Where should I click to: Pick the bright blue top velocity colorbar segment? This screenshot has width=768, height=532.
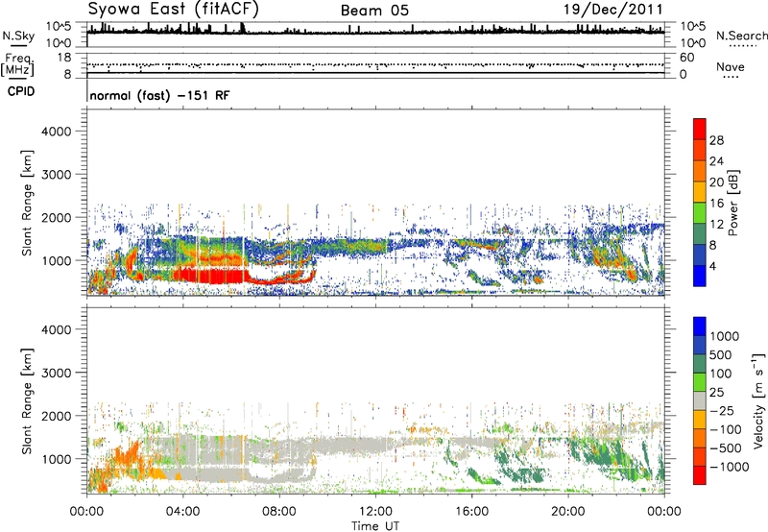(x=700, y=326)
